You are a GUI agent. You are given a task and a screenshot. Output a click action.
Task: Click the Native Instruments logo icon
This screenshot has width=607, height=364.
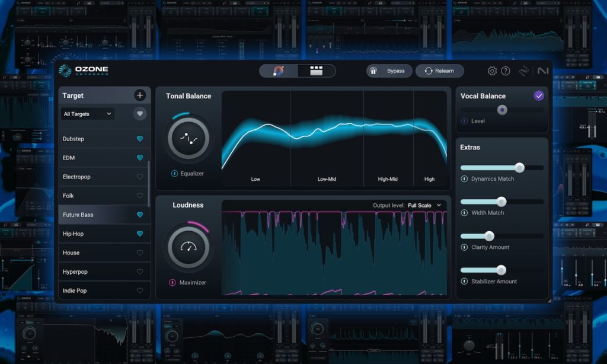(543, 71)
